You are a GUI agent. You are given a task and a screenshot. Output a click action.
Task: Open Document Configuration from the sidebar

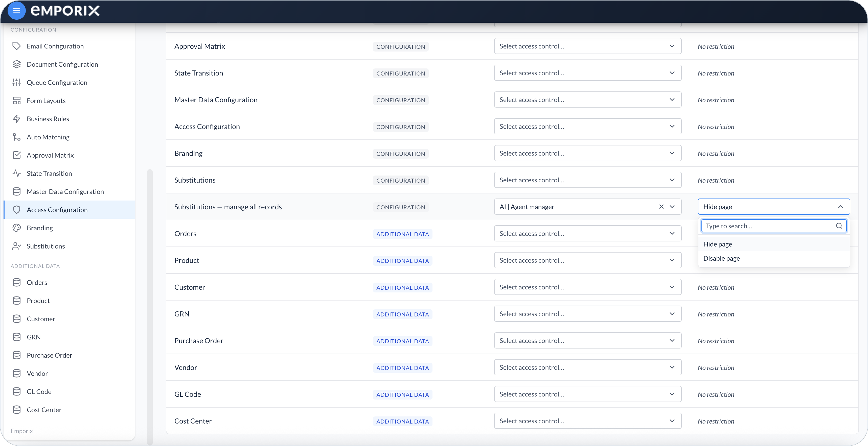click(69, 64)
